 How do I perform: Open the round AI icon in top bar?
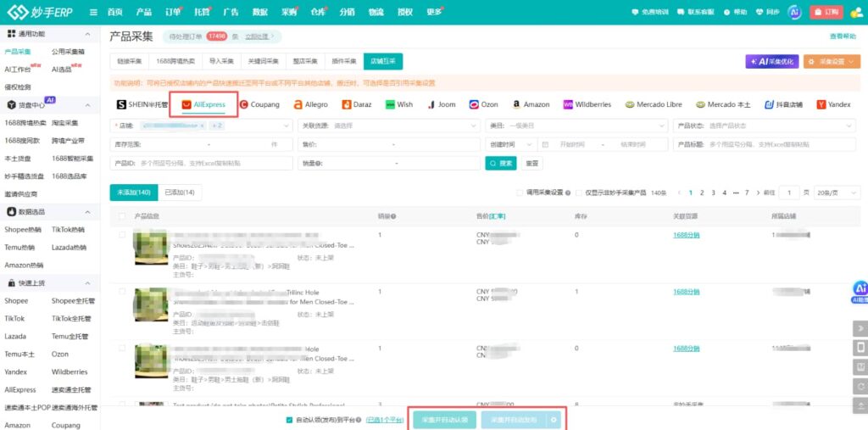(795, 12)
